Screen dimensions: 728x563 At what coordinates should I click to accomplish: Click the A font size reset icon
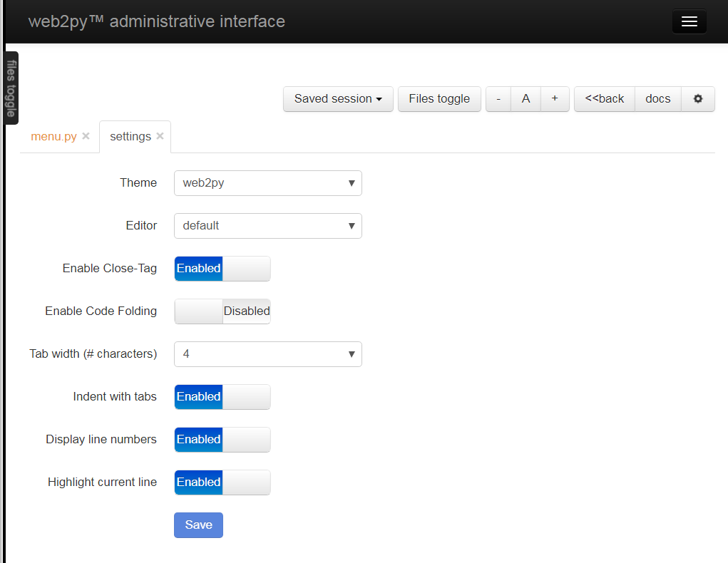(526, 98)
